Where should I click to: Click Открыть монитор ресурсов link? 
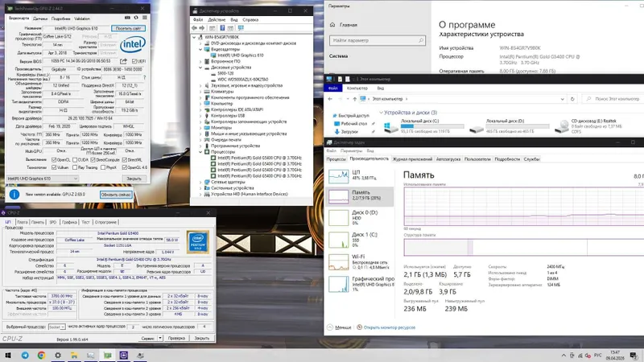(390, 327)
